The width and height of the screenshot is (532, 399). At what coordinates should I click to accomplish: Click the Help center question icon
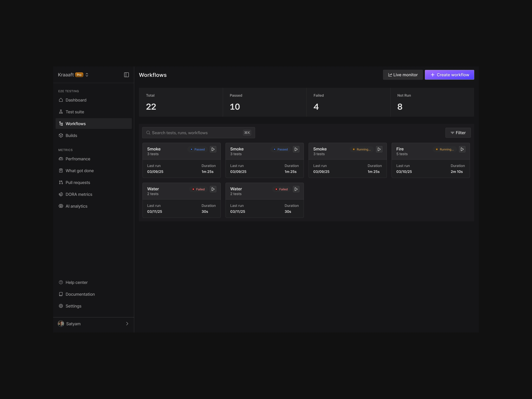(x=61, y=282)
